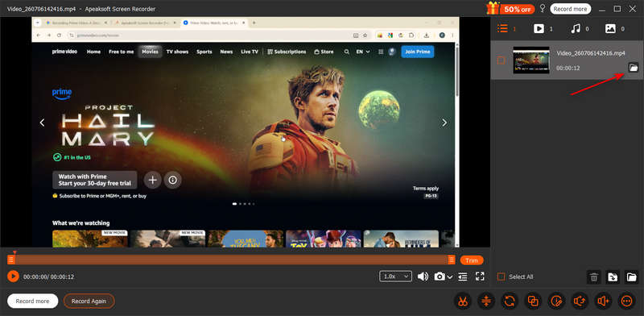Filter recordings by image type
644x316 pixels.
point(610,28)
